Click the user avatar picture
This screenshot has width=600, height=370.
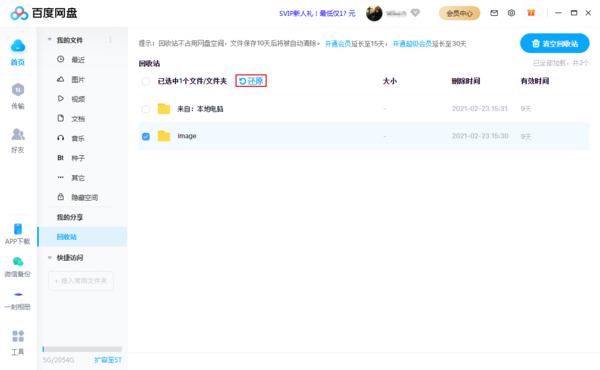point(374,13)
